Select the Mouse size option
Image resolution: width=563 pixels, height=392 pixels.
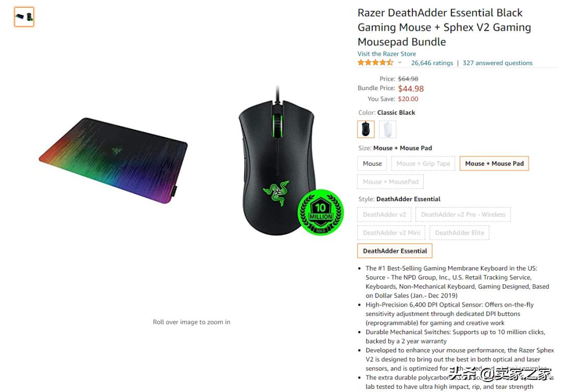[x=372, y=163]
